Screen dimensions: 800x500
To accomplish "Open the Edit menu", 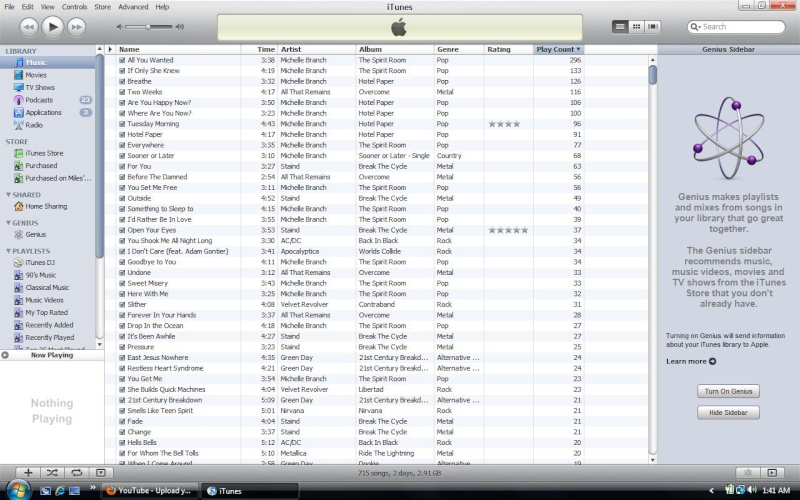I will click(x=28, y=7).
